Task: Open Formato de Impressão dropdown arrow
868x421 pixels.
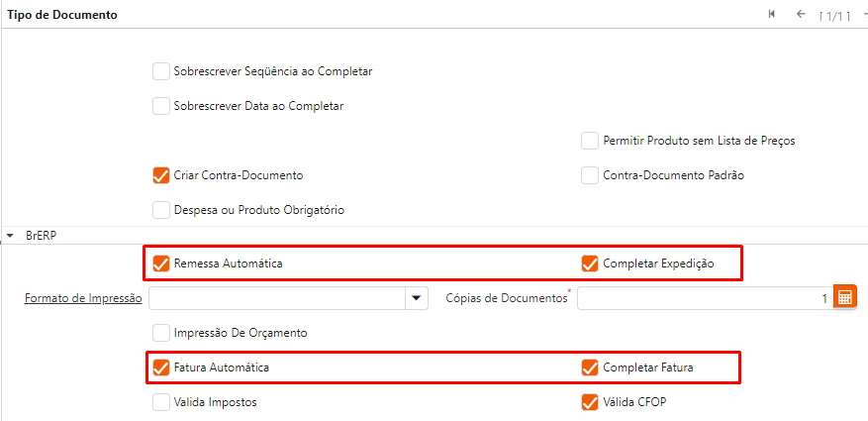Action: pos(417,297)
